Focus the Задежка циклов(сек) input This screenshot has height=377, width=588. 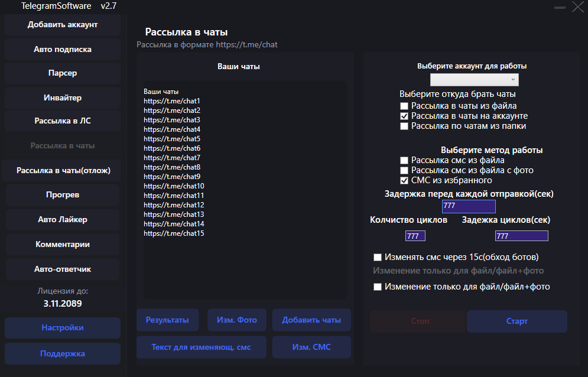[522, 236]
